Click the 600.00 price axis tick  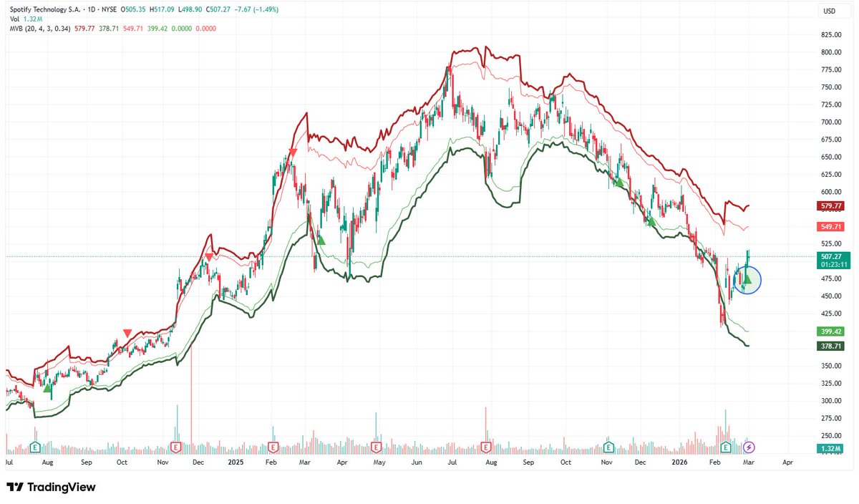pyautogui.click(x=830, y=192)
